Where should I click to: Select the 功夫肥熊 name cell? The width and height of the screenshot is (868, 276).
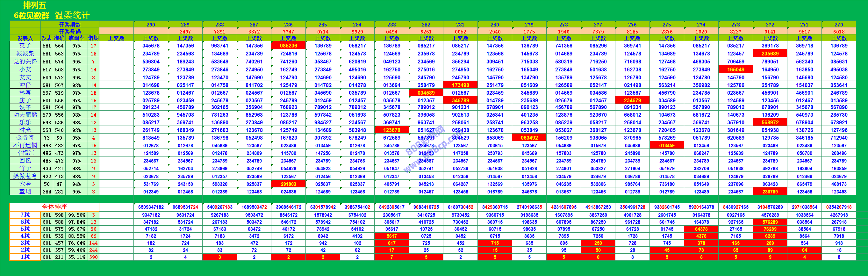pyautogui.click(x=25, y=115)
